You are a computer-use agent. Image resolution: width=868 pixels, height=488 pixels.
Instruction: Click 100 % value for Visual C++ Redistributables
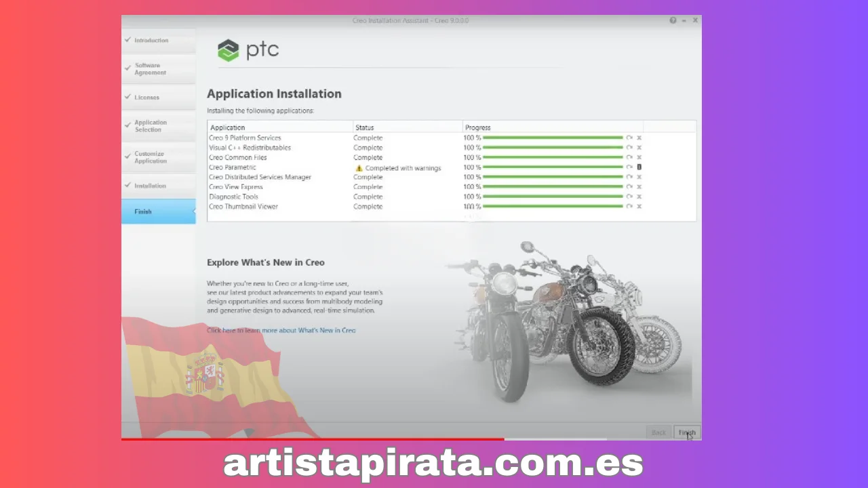[473, 148]
